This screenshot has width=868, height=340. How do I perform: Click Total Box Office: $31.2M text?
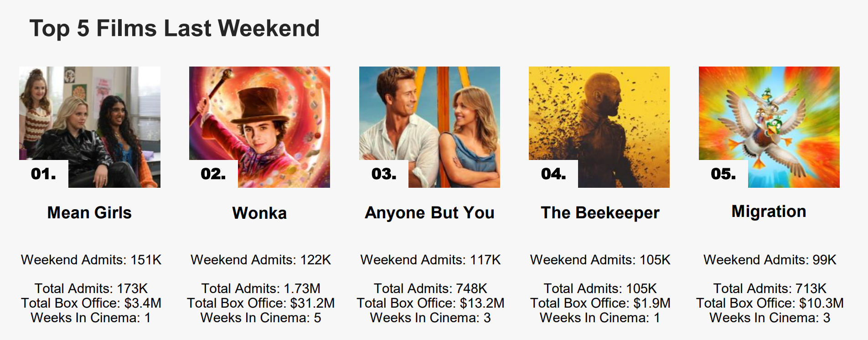(x=261, y=303)
